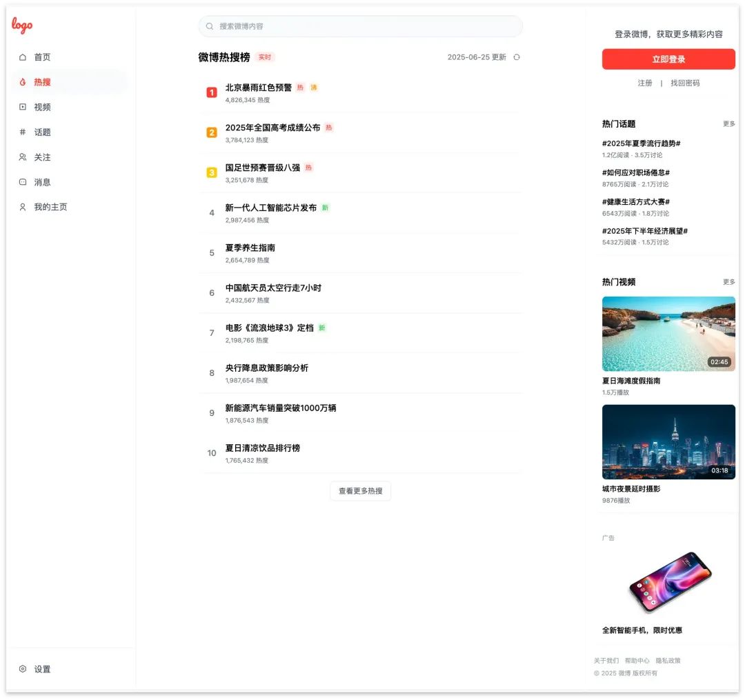This screenshot has width=745, height=700.
Task: Open the 消息 message icon in sidebar
Action: click(x=23, y=182)
